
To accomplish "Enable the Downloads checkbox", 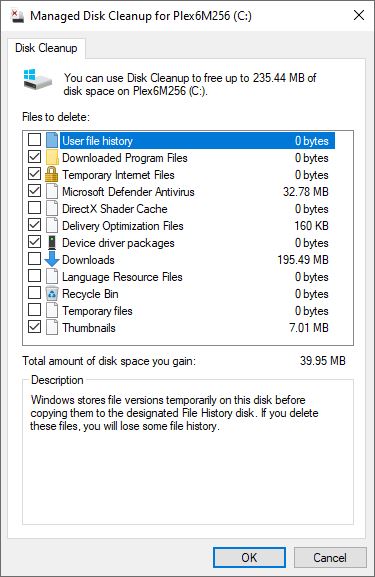I will 35,259.
